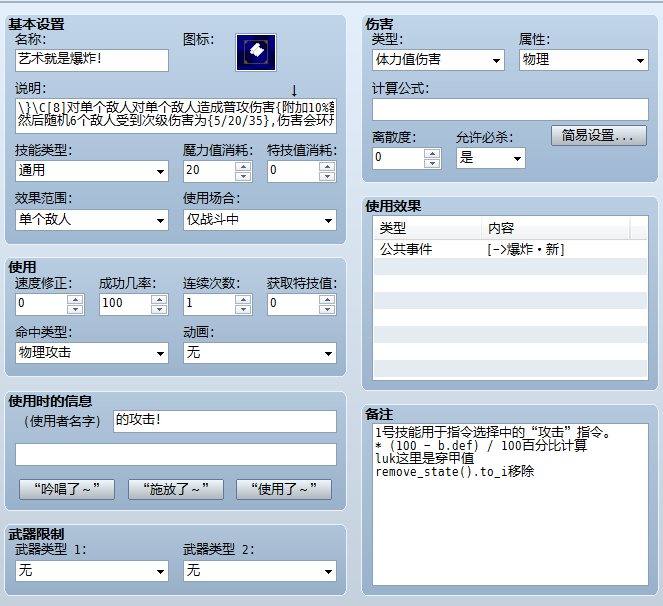Viewport: 663px width, 606px height.
Task: Click the “施放了～” message button
Action: pos(176,489)
